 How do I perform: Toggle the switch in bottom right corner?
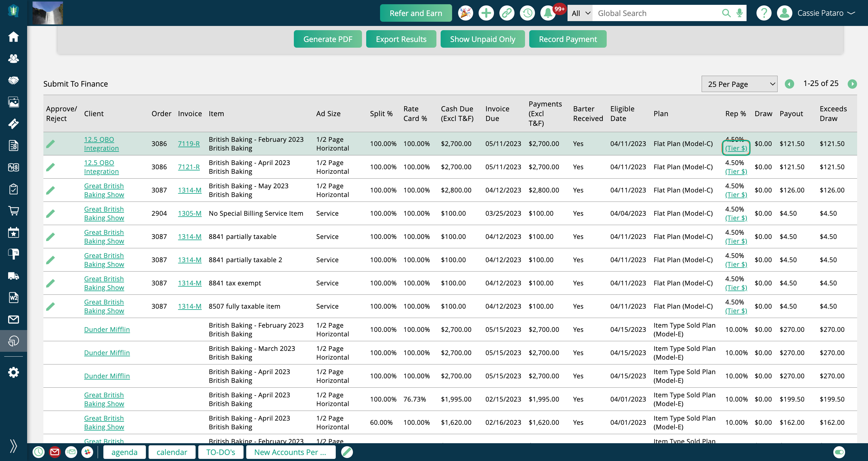point(839,452)
